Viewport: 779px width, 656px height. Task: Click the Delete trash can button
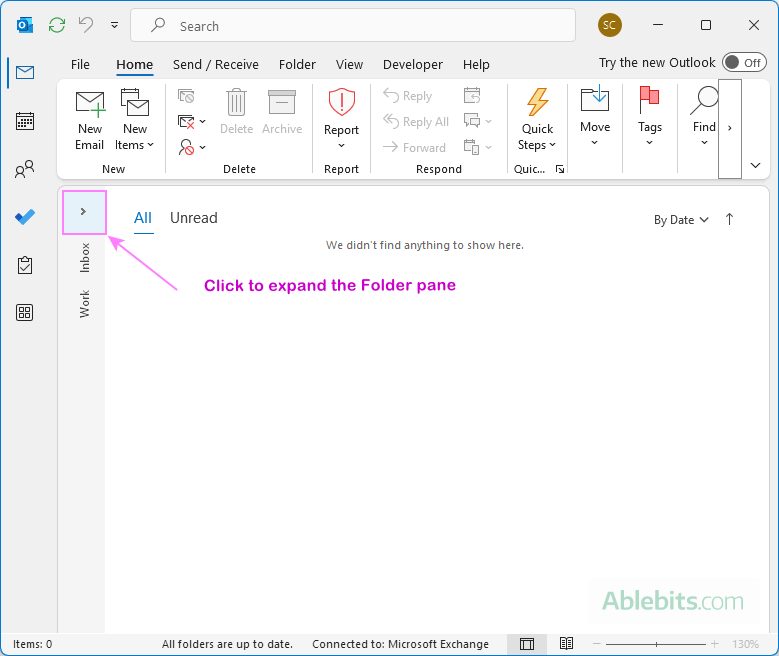point(236,112)
